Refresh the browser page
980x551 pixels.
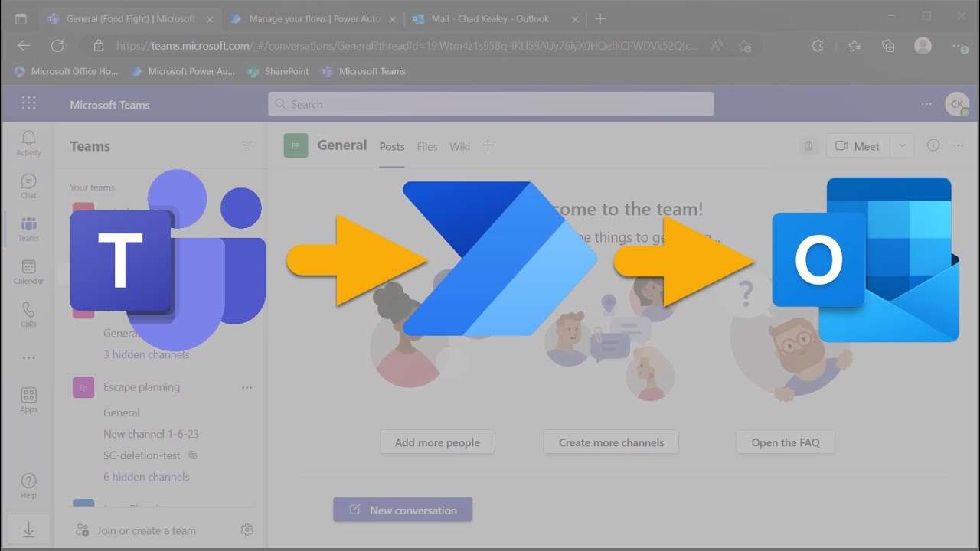pos(57,46)
